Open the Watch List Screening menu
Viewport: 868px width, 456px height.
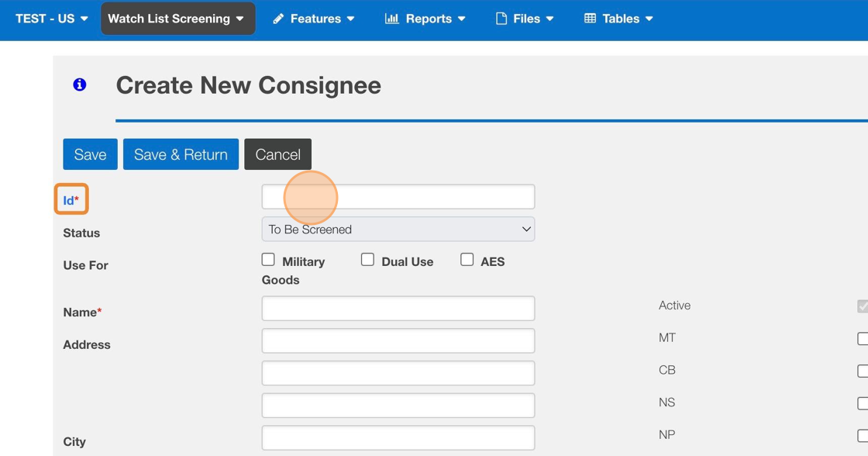[177, 19]
